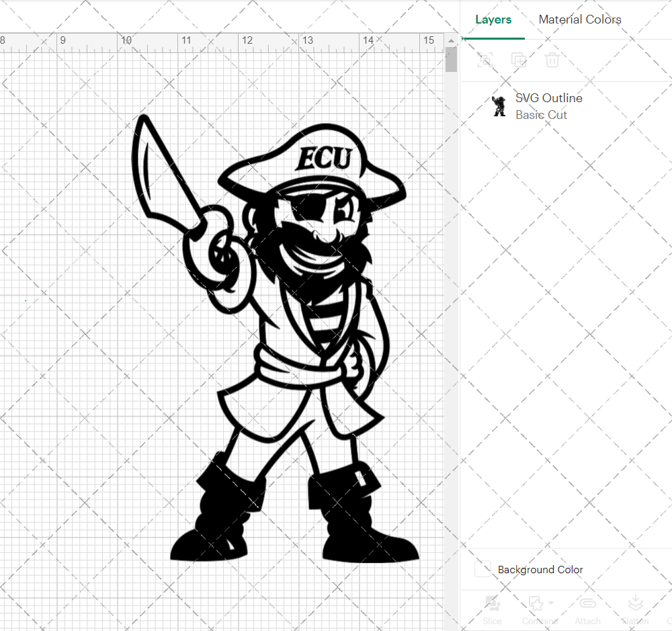Click the ECU text on pirate hat
Screen dimensions: 672x631
pos(324,158)
